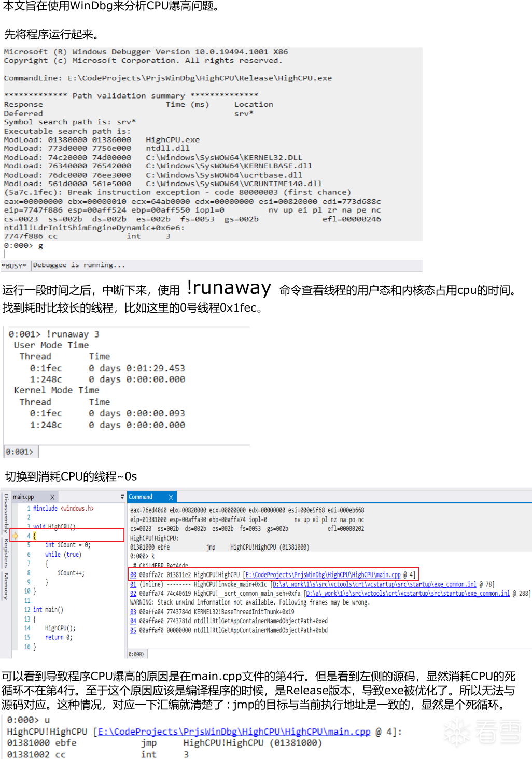Select the '切换到消耗CPU的线程~0s' heading
The height and width of the screenshot is (759, 532).
point(71,476)
